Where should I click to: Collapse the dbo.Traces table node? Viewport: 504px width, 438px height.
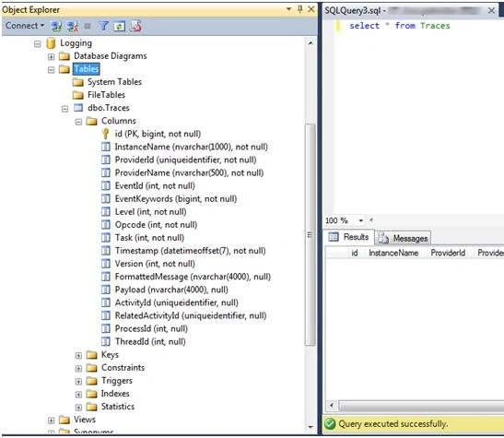(64, 109)
